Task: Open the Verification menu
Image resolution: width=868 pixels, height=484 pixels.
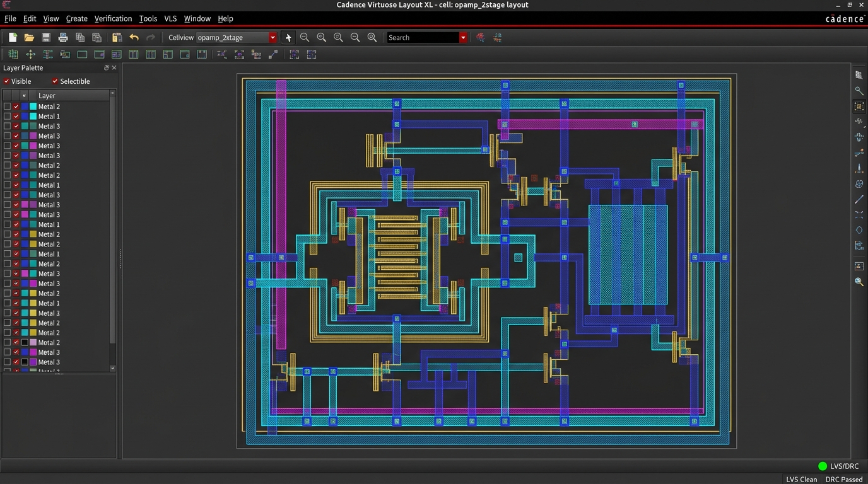Action: 113,18
